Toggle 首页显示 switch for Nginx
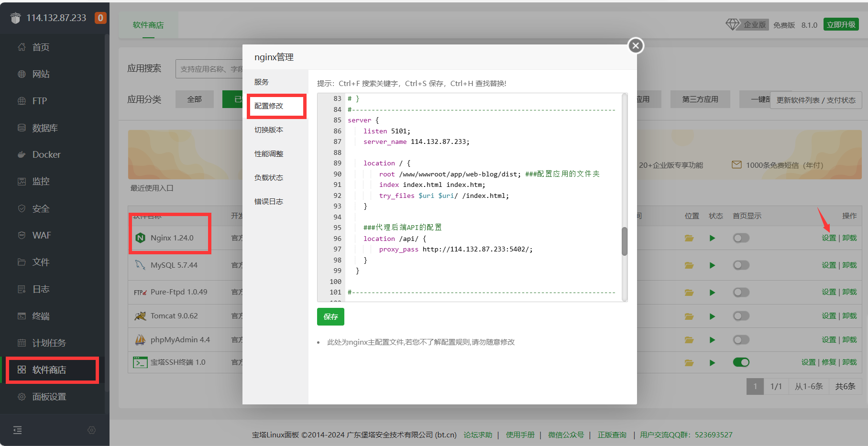Screen dimensions: 868x446 (x=741, y=238)
